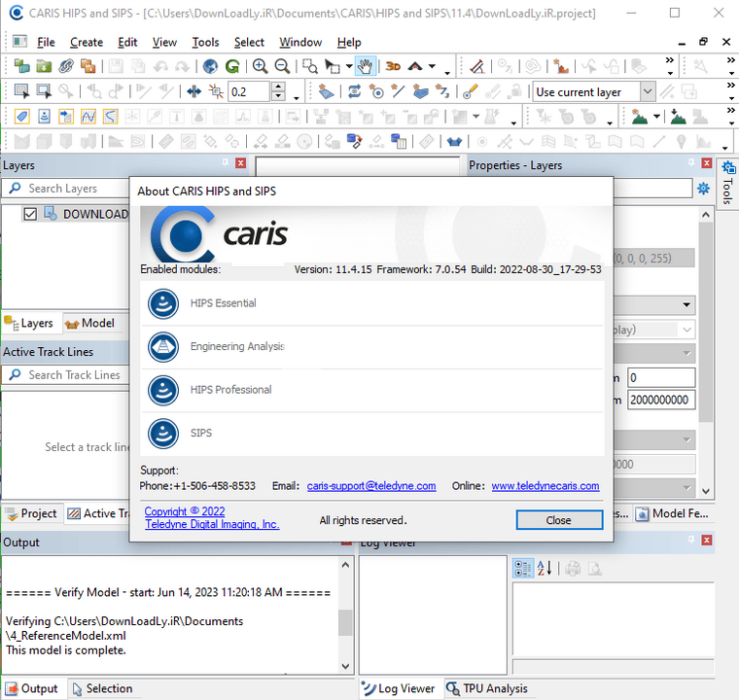Close the About CARIS dialog
The image size is (739, 700).
(559, 520)
